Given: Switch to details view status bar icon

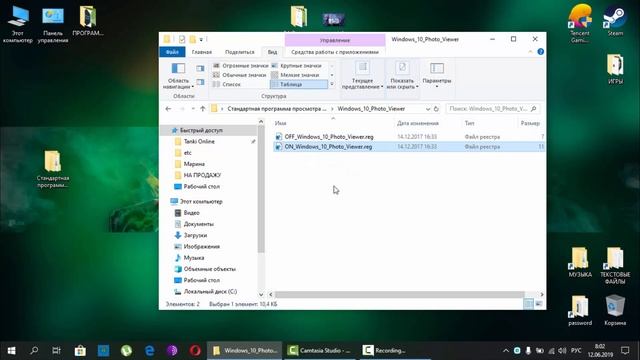Looking at the screenshot, I should [x=528, y=304].
